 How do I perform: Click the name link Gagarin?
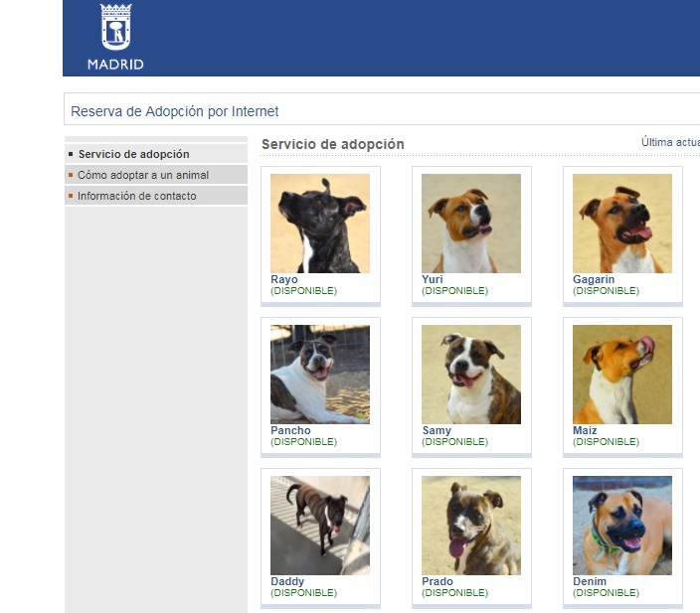594,279
